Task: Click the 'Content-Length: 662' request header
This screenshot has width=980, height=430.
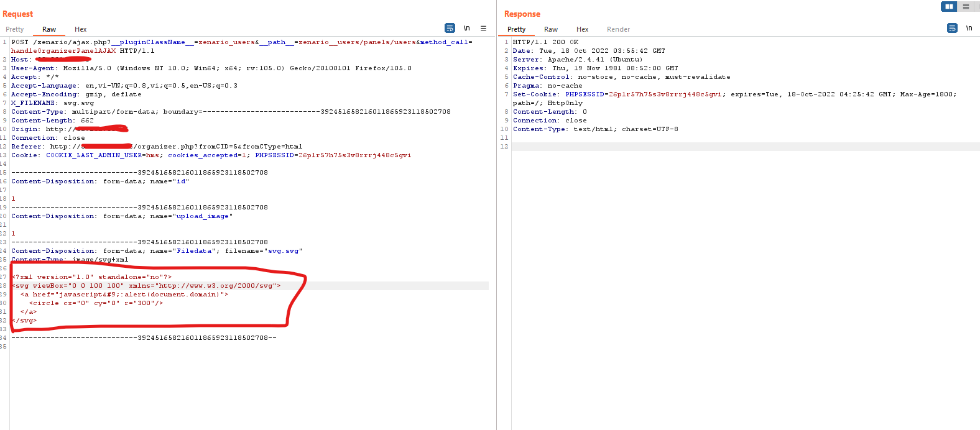Action: (x=53, y=121)
